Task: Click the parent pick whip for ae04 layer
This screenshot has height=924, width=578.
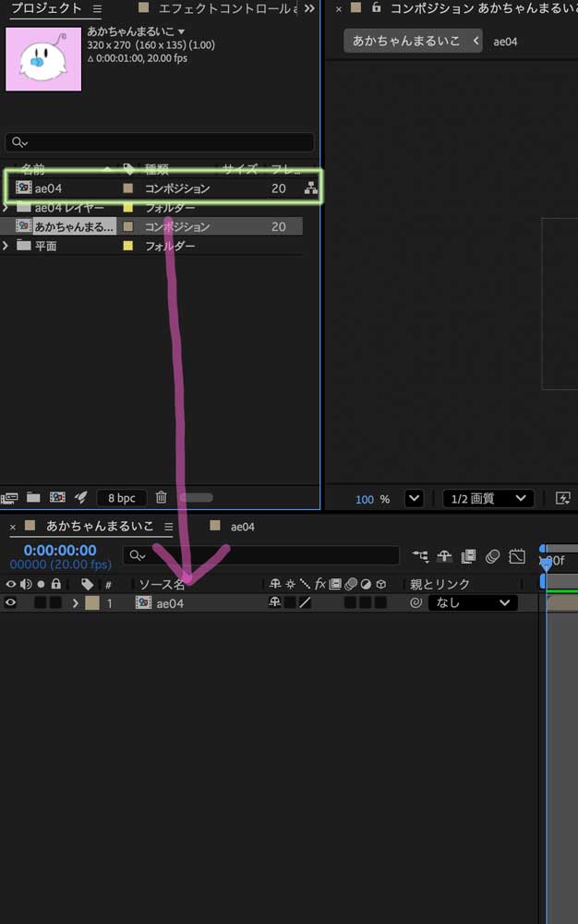Action: click(415, 602)
